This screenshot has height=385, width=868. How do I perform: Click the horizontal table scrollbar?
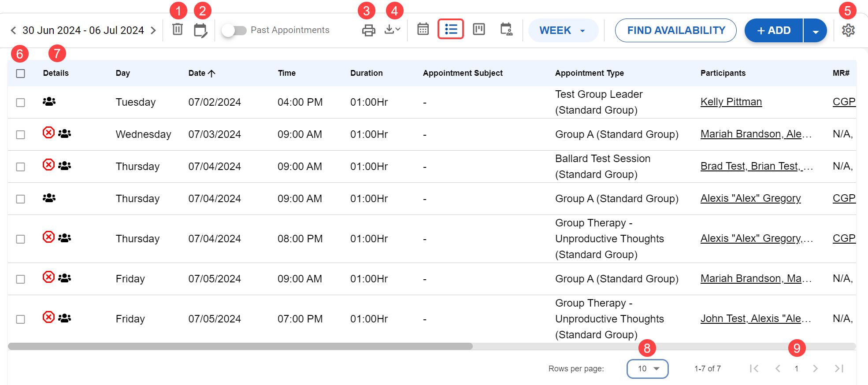click(x=240, y=346)
